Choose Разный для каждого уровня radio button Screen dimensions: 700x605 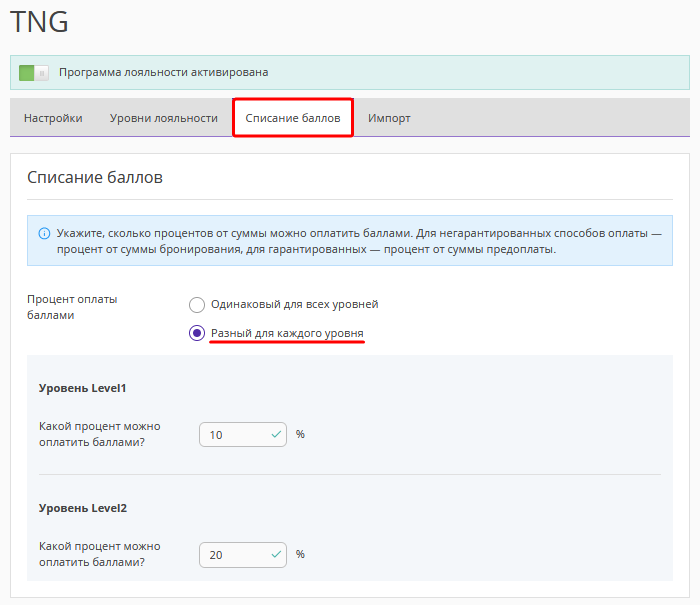coord(197,333)
